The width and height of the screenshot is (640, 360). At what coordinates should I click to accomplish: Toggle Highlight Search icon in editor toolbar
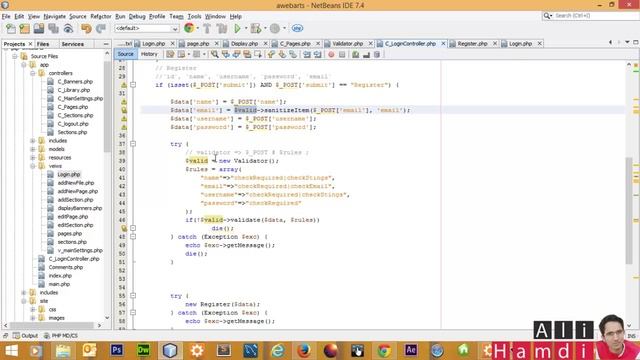pyautogui.click(x=247, y=54)
